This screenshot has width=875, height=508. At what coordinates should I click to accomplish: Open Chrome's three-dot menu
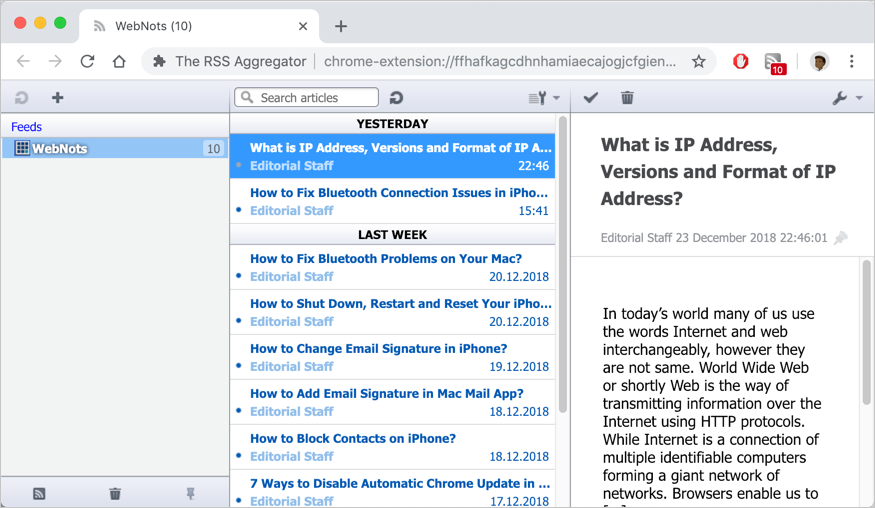tap(852, 62)
